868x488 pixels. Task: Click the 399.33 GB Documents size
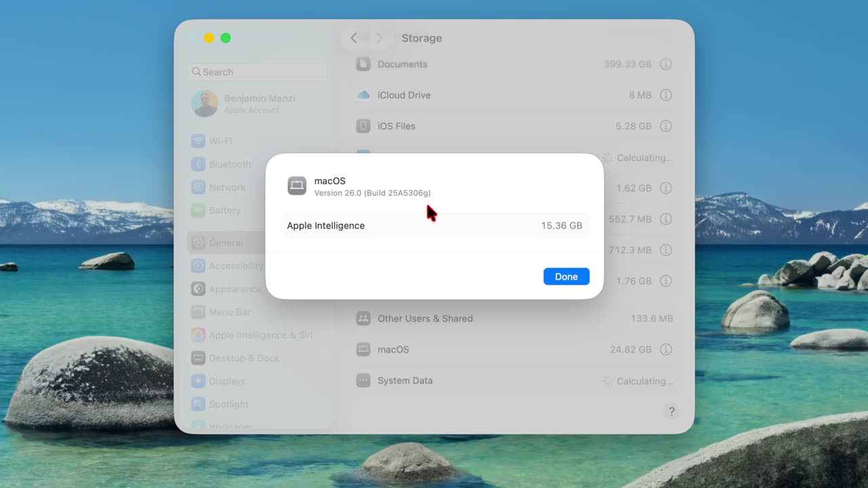pos(627,64)
